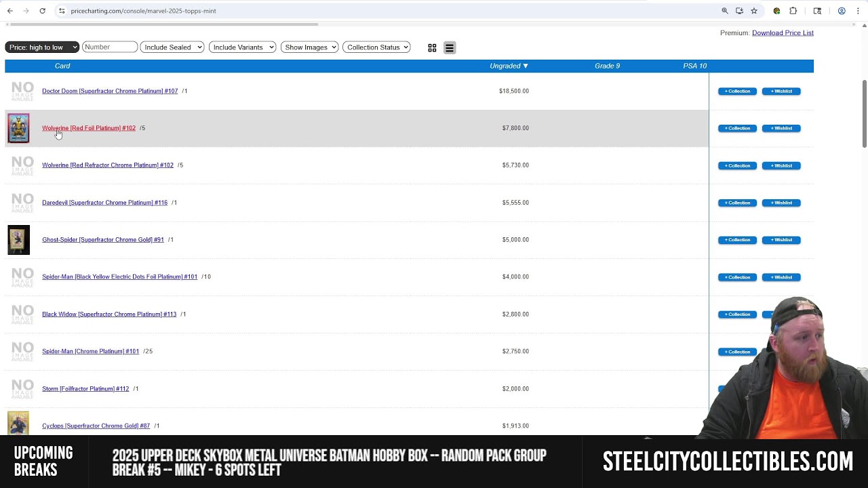Add Ghost-Spider to Collection

pyautogui.click(x=737, y=240)
